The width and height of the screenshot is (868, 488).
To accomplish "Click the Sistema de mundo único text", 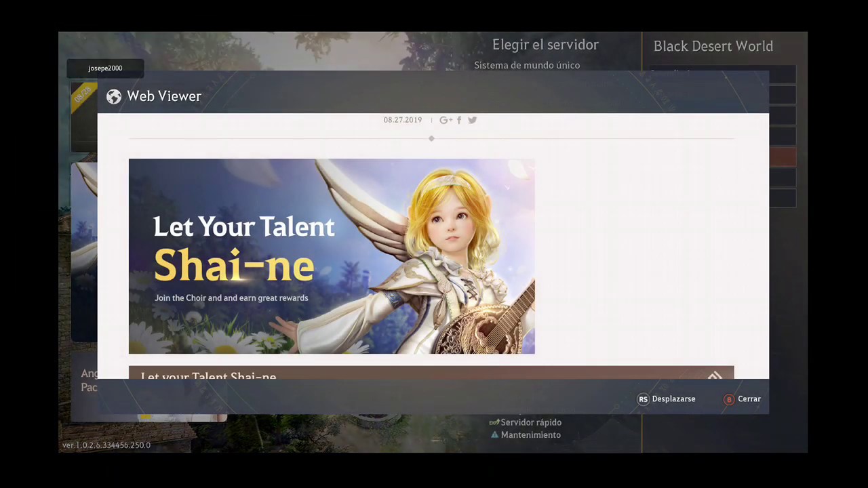I will tap(527, 65).
